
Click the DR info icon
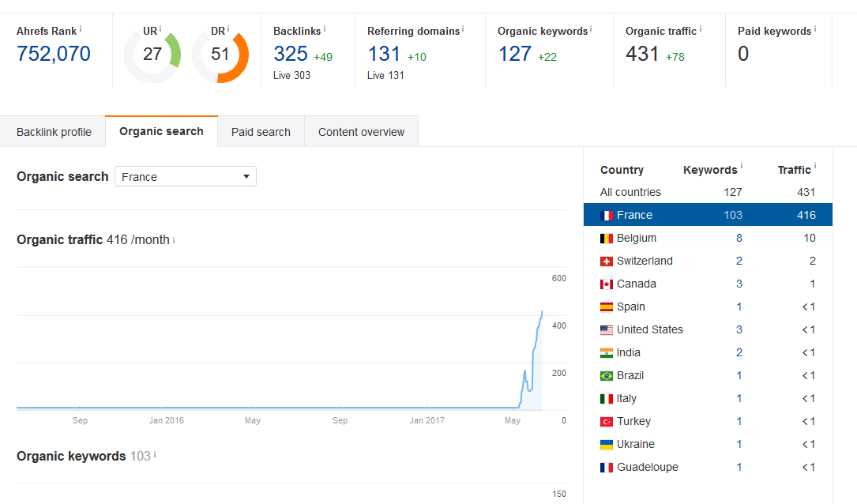coord(228,28)
